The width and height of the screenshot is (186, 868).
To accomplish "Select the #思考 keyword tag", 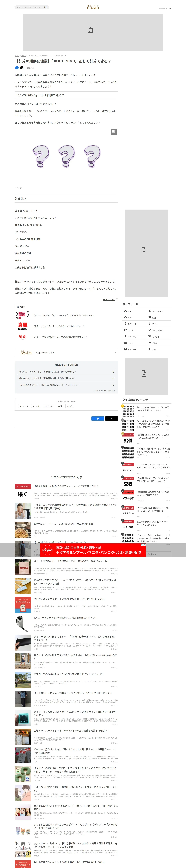I will tap(70, 406).
